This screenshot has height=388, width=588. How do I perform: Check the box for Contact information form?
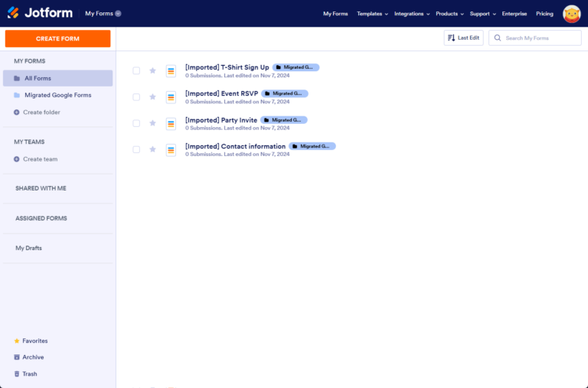(x=136, y=149)
